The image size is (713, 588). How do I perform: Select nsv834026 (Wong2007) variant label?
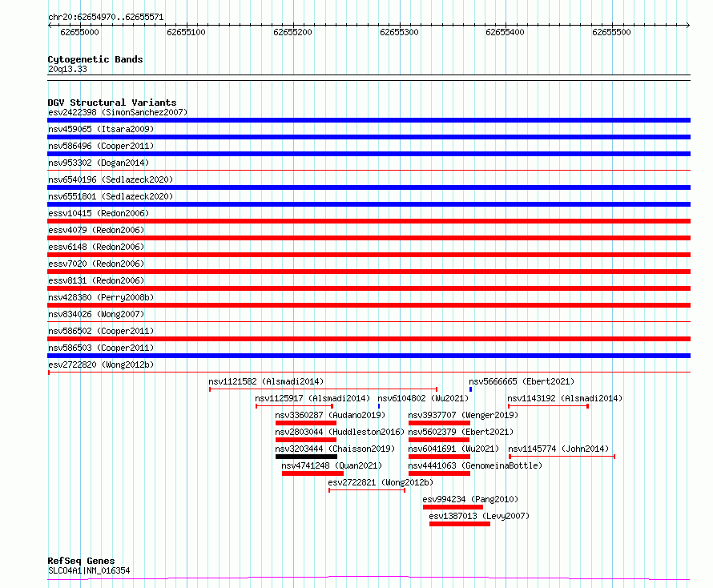tap(96, 314)
